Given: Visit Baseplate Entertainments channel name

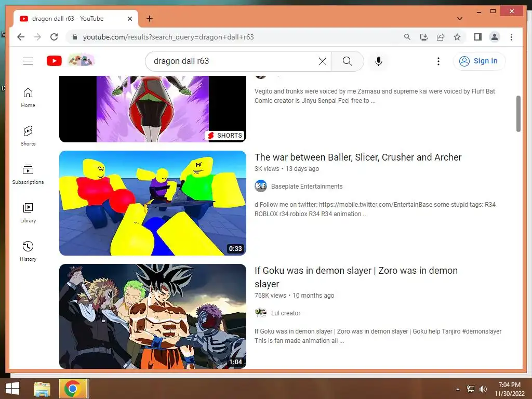Looking at the screenshot, I should pos(307,187).
